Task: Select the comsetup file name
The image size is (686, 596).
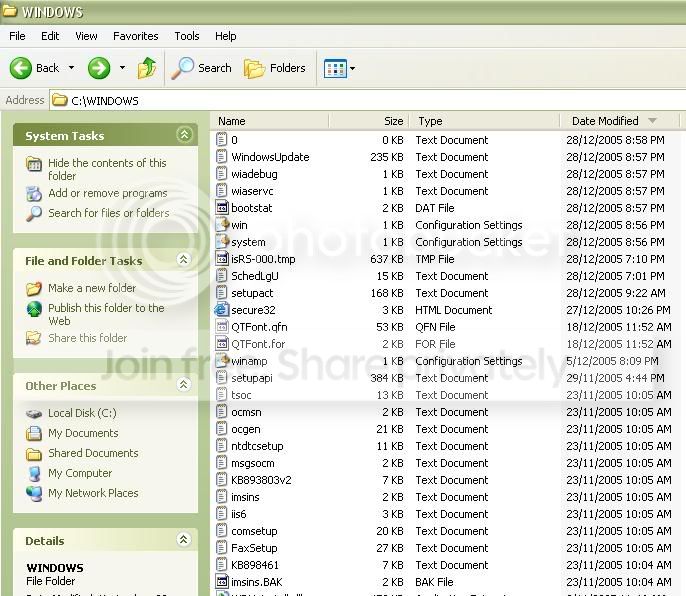Action: (x=254, y=531)
